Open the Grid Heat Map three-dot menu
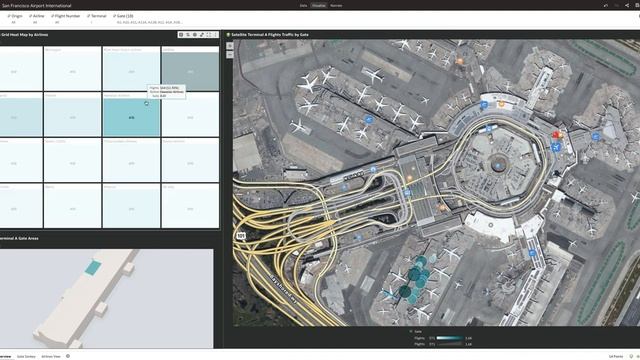The width and height of the screenshot is (640, 360). tap(216, 35)
